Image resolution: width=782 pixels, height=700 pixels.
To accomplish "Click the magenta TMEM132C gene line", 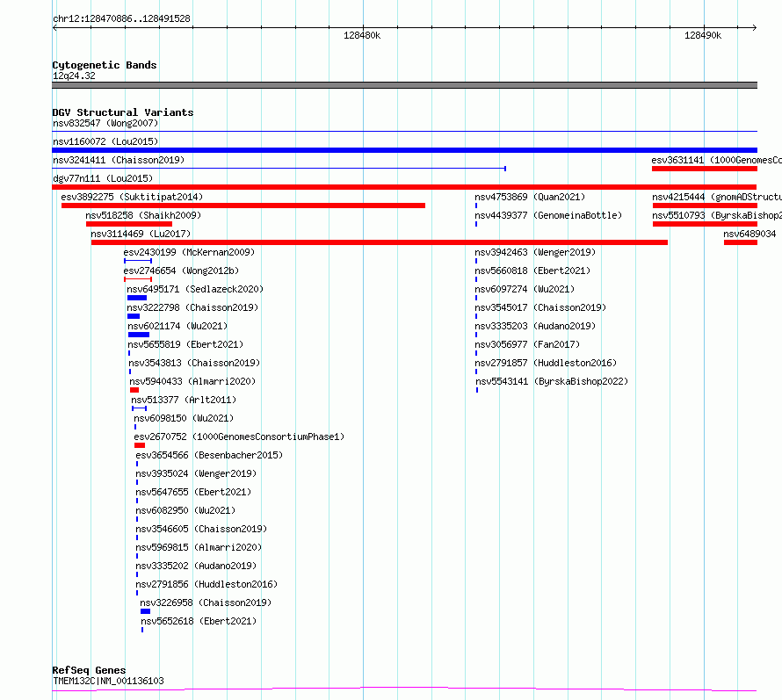I will pyautogui.click(x=404, y=689).
